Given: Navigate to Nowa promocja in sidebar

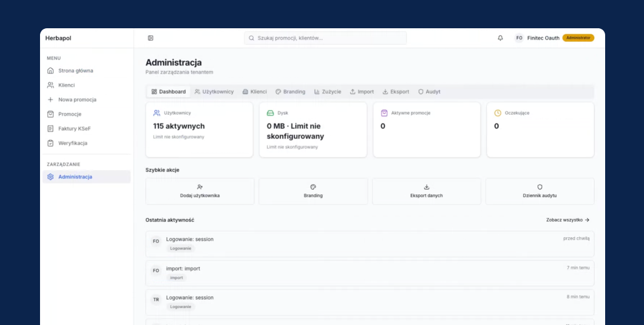Looking at the screenshot, I should [77, 100].
